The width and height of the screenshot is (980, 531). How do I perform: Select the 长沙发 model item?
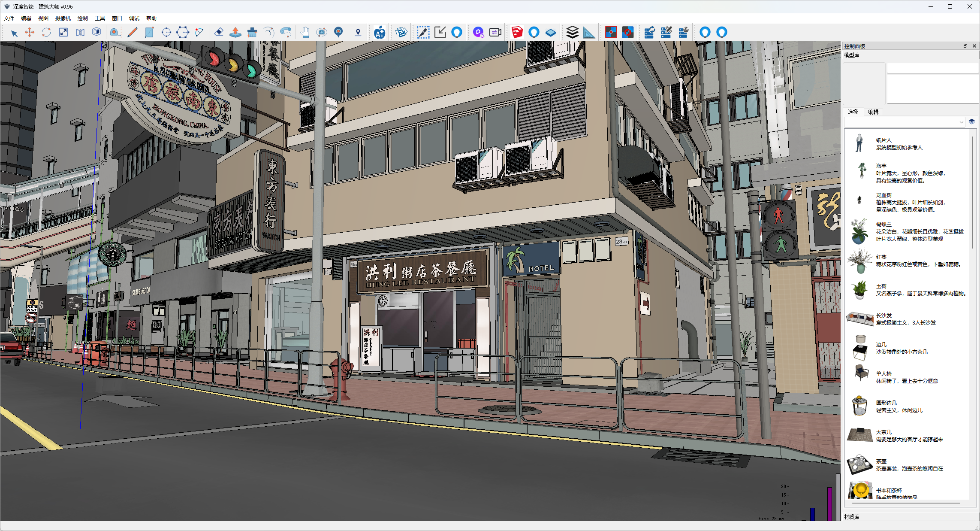907,319
